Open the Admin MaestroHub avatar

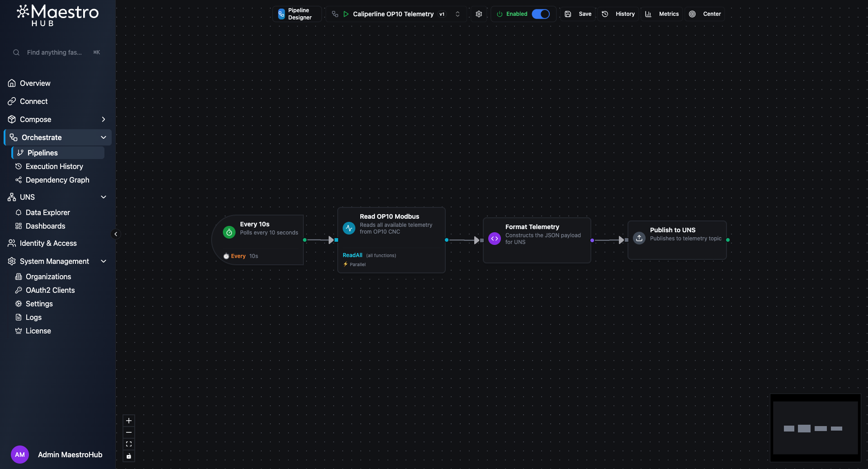coord(19,455)
